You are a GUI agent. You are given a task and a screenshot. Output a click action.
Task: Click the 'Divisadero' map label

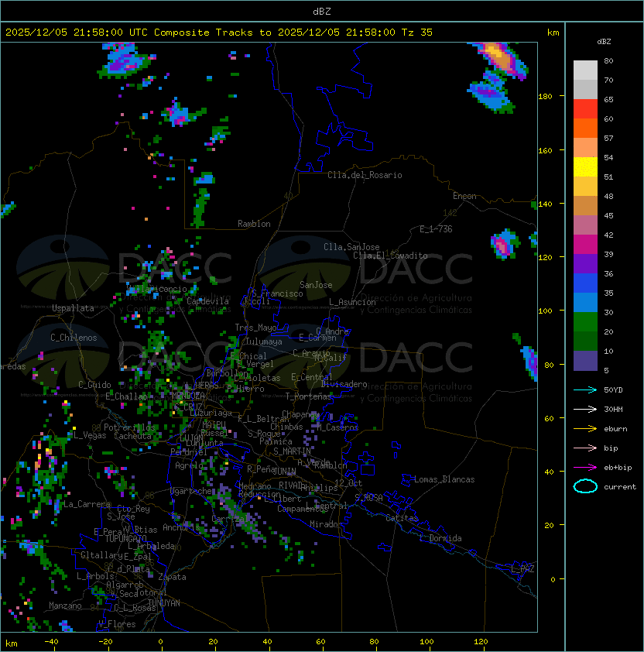click(x=344, y=384)
